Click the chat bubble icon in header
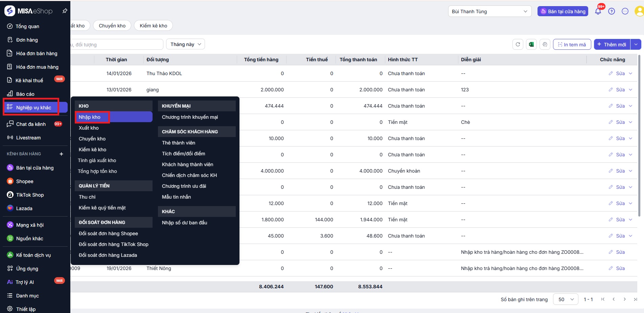Viewport: 644px width, 313px height. click(625, 12)
